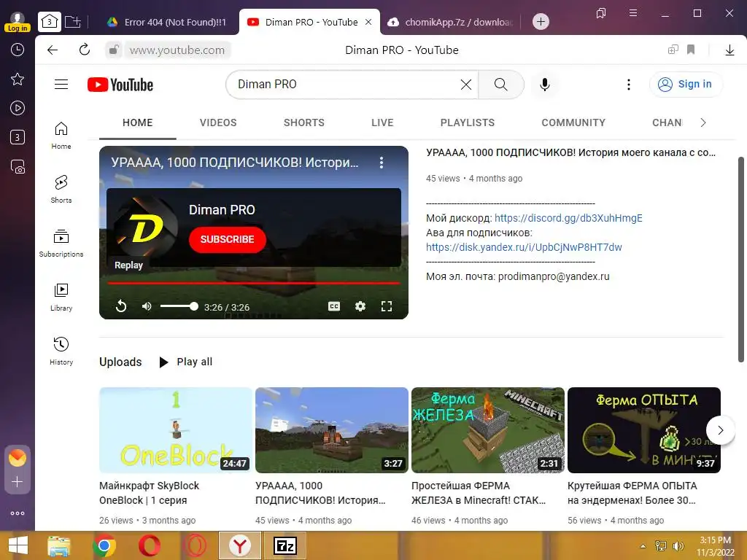Screen dimensions: 747x560
Task: Switch to the COMMUNITY tab
Action: pos(573,122)
